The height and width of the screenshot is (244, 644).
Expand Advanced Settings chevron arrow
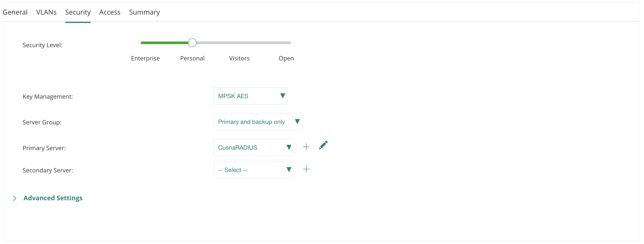click(15, 198)
